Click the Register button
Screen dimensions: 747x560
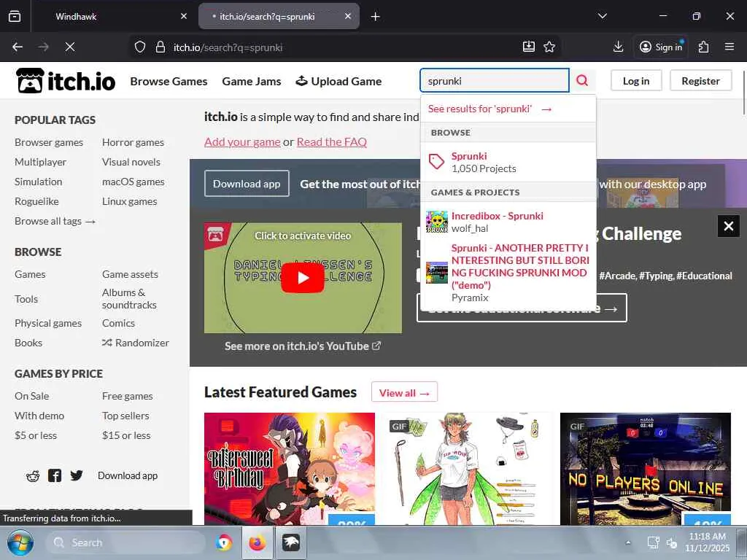(700, 80)
